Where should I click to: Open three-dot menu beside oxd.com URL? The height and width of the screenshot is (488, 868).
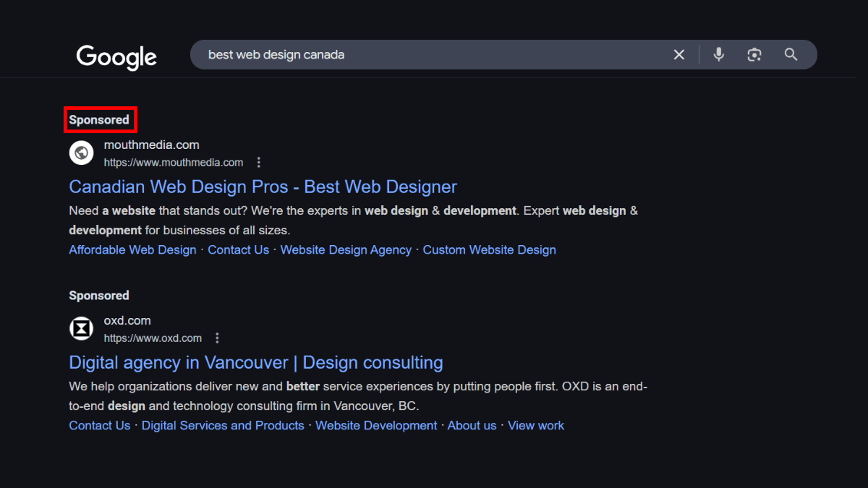[217, 338]
